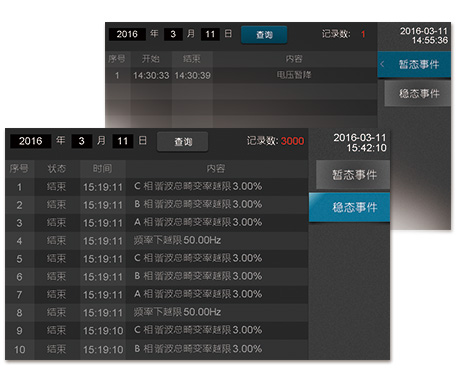The image size is (470, 383).
Task: Click month field 3 in back window
Action: 173,34
